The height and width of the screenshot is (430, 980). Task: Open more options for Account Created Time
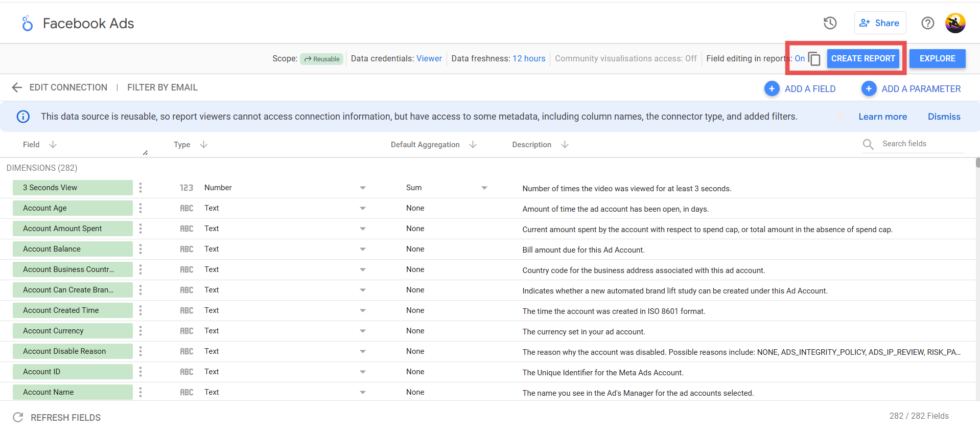click(141, 310)
